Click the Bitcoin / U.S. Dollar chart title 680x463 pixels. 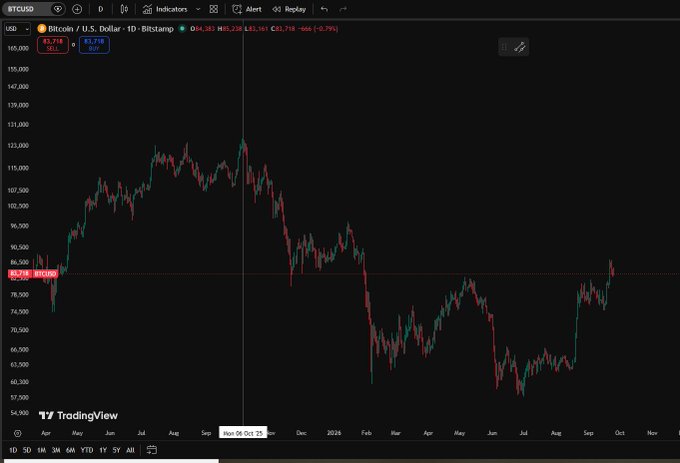(x=84, y=29)
